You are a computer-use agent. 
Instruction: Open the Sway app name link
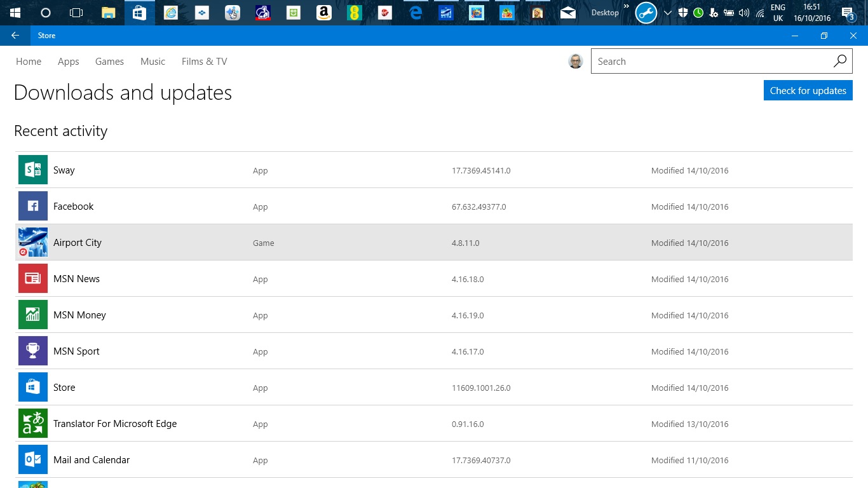click(x=64, y=170)
